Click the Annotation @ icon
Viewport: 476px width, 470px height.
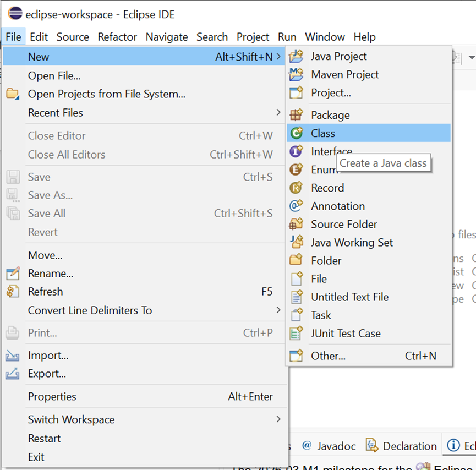point(296,206)
